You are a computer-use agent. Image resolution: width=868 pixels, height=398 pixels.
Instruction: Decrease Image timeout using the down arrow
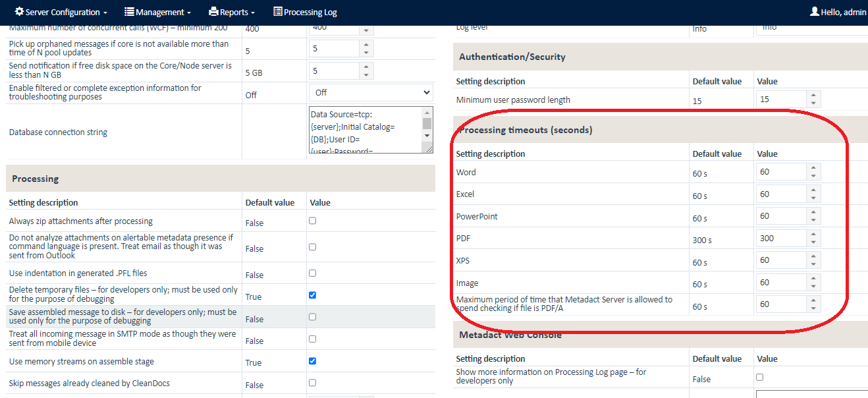click(x=814, y=287)
